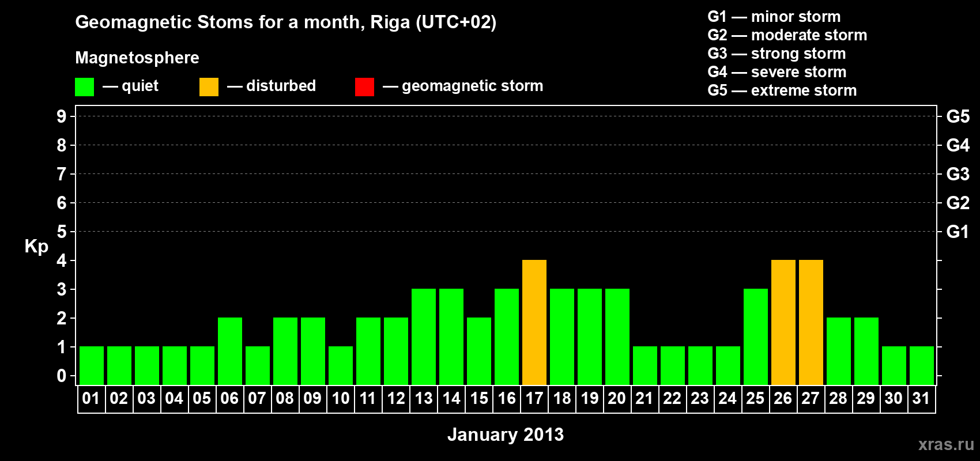
Task: Select the orange bar for day 26
Action: click(x=783, y=322)
